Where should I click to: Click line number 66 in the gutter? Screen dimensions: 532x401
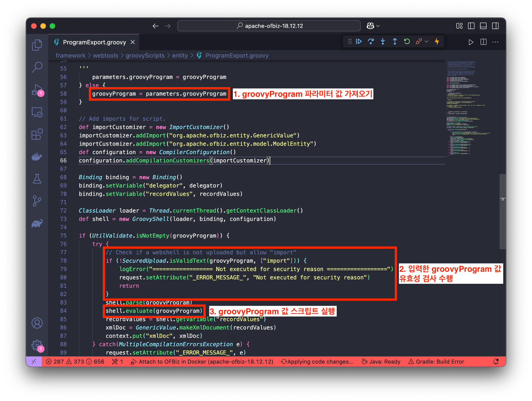(x=63, y=161)
